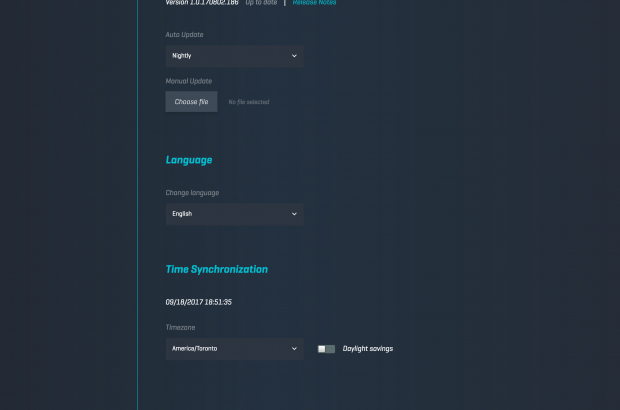
Task: Click the chevron arrow beside Nightly
Action: click(294, 56)
